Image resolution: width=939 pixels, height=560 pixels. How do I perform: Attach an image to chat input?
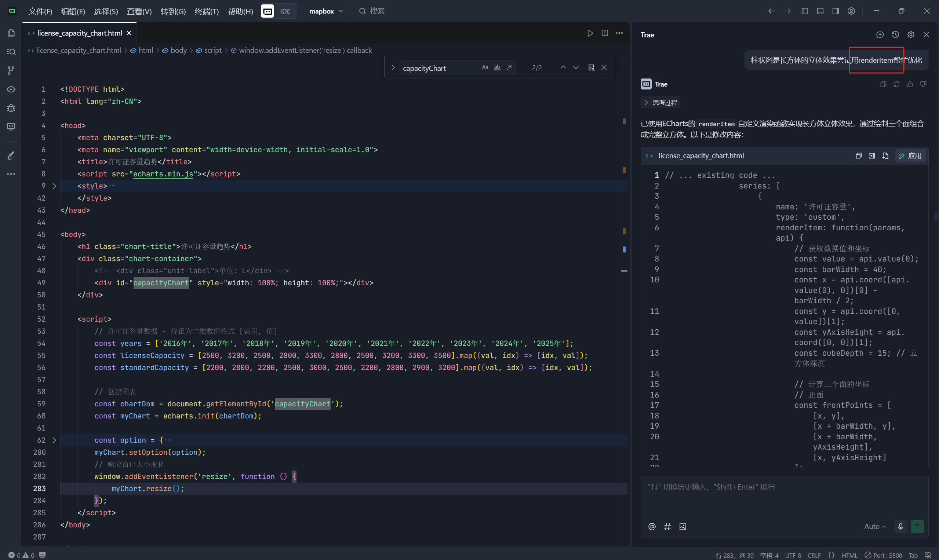(x=683, y=526)
